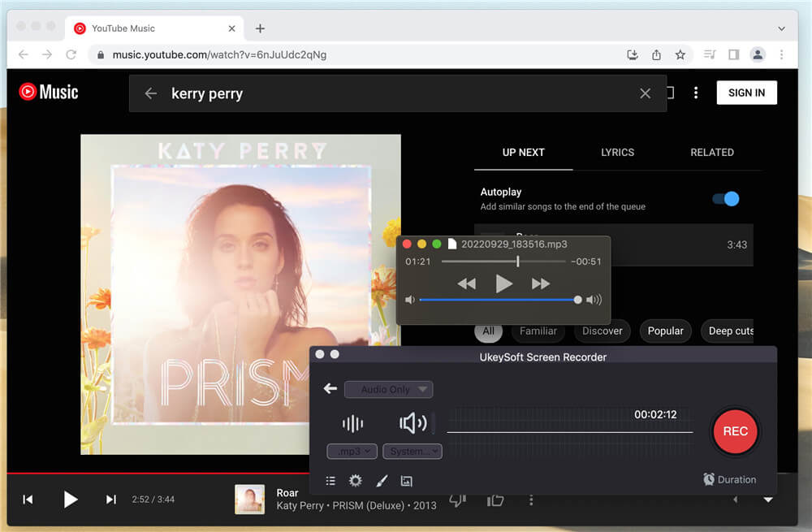Select the Familiar filter chip
The height and width of the screenshot is (532, 812).
(538, 331)
